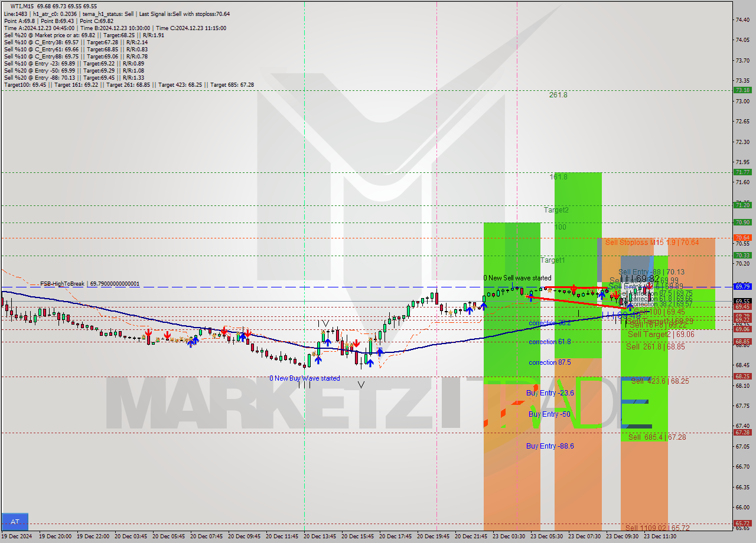Click the 'correction 87.5' label

coord(550,362)
